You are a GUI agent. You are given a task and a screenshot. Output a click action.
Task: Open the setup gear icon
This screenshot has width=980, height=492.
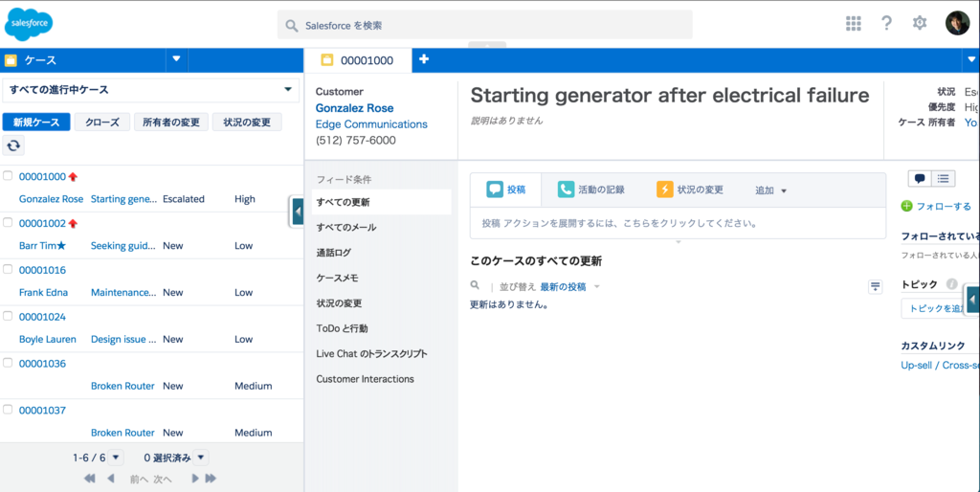click(x=920, y=24)
